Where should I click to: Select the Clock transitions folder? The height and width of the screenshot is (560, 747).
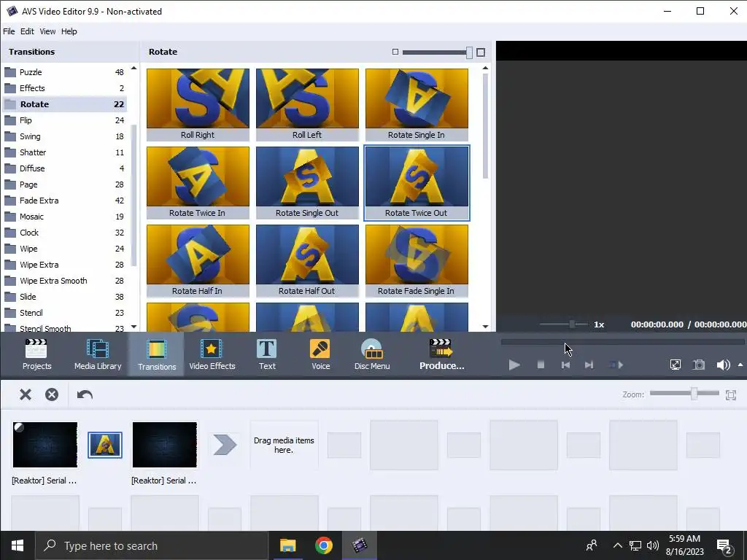(x=64, y=233)
